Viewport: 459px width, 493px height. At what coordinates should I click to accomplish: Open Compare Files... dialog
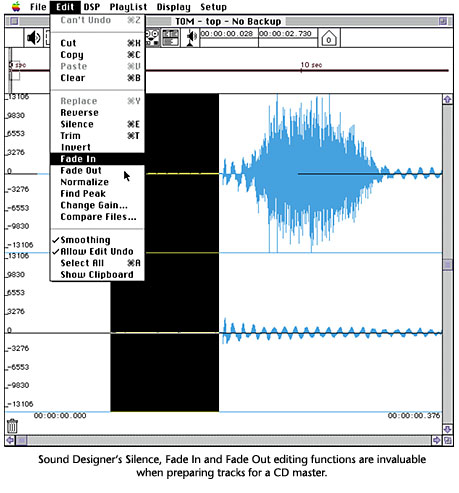(97, 217)
